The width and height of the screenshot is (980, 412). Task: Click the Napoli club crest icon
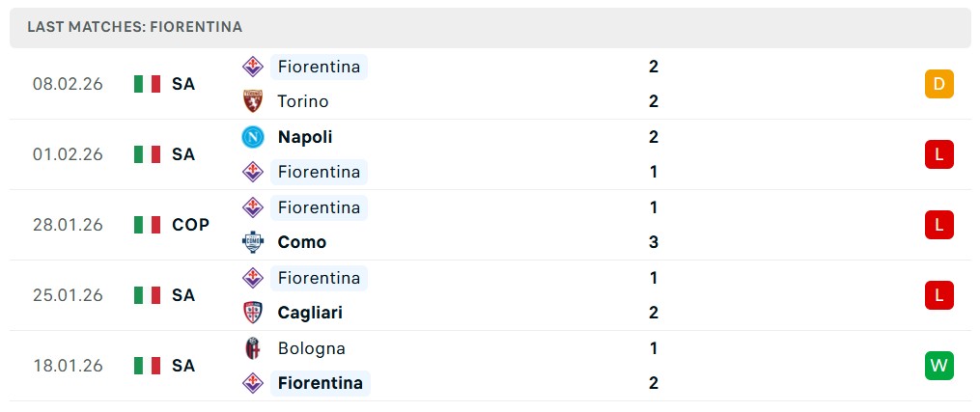pos(252,137)
